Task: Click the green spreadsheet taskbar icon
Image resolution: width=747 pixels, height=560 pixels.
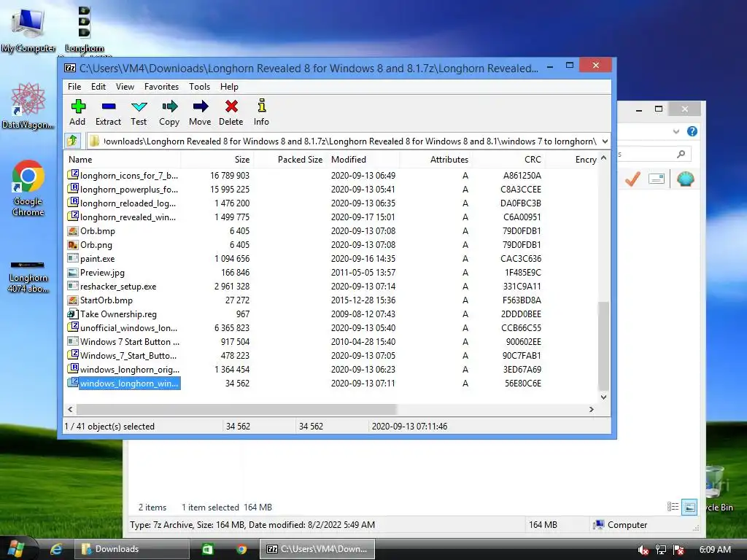Action: [x=208, y=549]
